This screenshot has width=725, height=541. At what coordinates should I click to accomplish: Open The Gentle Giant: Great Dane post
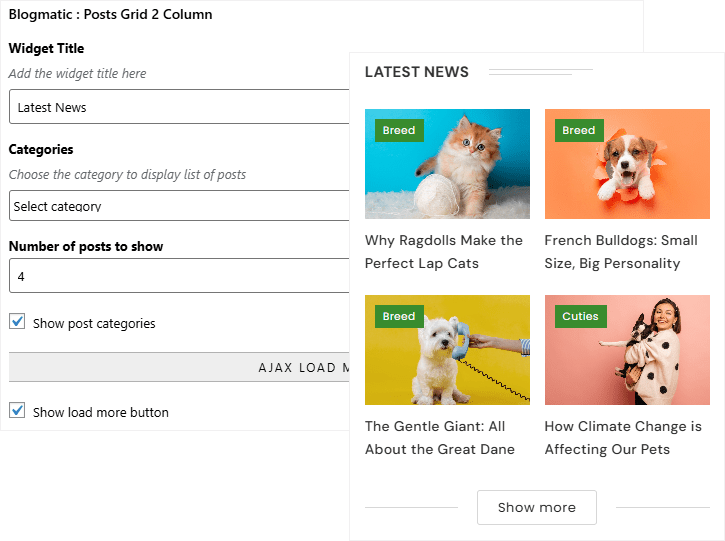click(440, 438)
